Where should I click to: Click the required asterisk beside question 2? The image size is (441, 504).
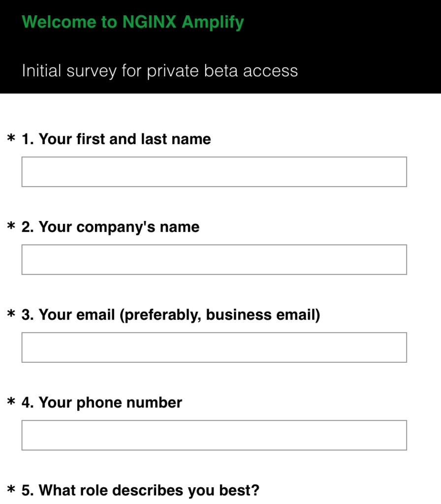point(11,226)
